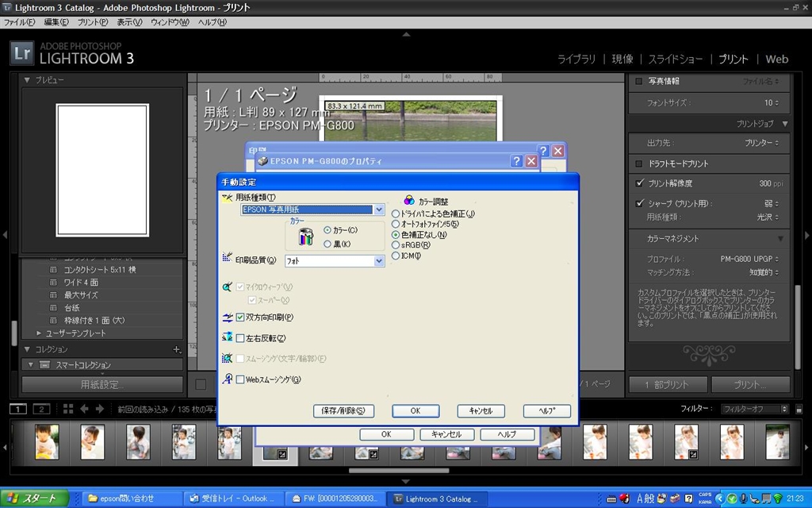This screenshot has height=508, width=812.
Task: Click the filmstrip grid view icon
Action: (68, 409)
